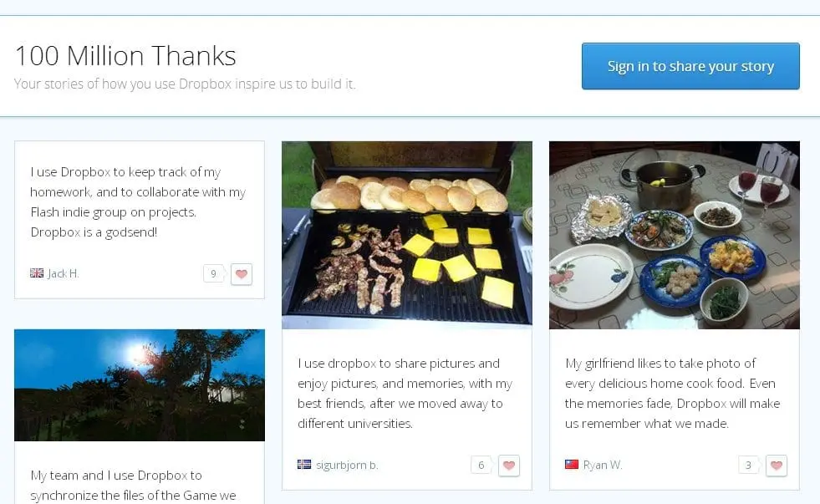Click the UK flag next to Jack H.
820x504 pixels.
[37, 273]
